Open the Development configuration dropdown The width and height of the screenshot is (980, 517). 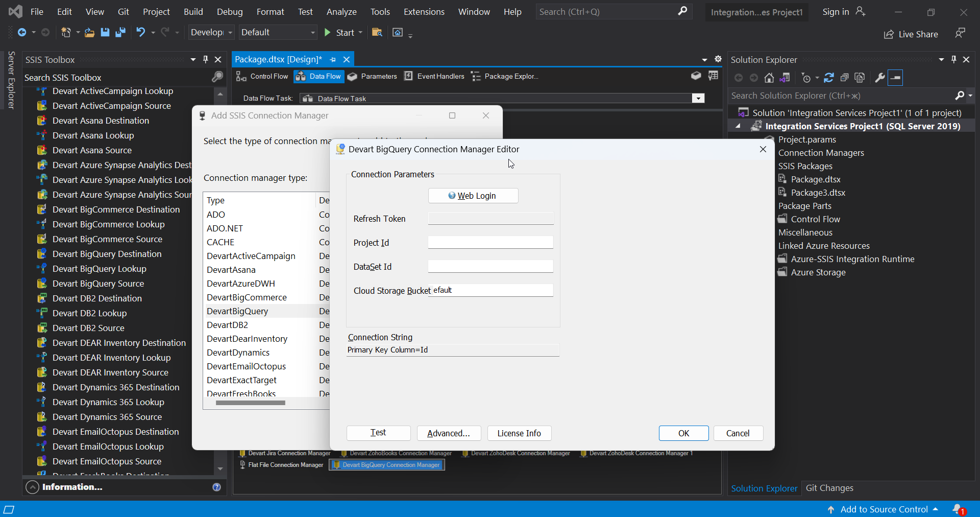pyautogui.click(x=230, y=32)
